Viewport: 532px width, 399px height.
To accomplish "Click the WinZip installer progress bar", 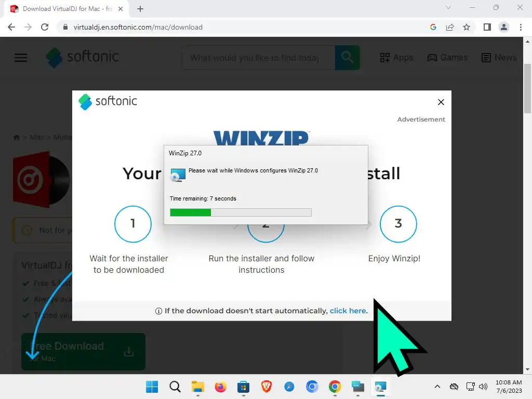I will [x=241, y=212].
